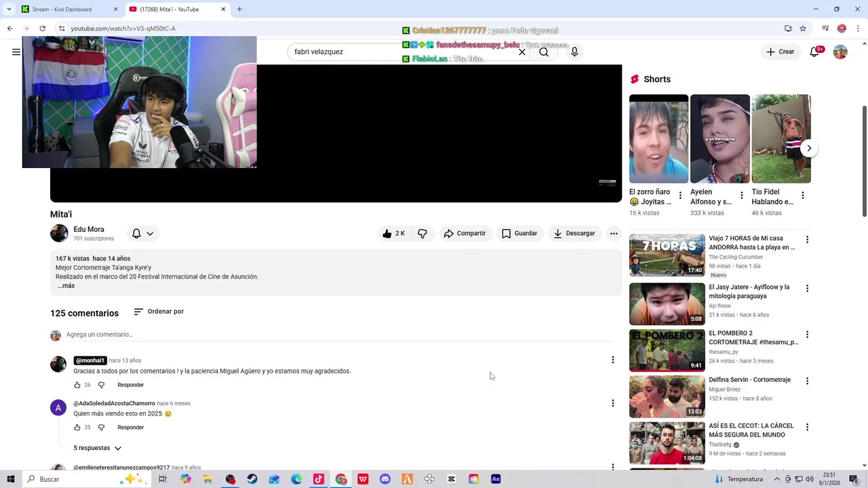The width and height of the screenshot is (868, 488).
Task: Go back in browser history
Action: 9,28
